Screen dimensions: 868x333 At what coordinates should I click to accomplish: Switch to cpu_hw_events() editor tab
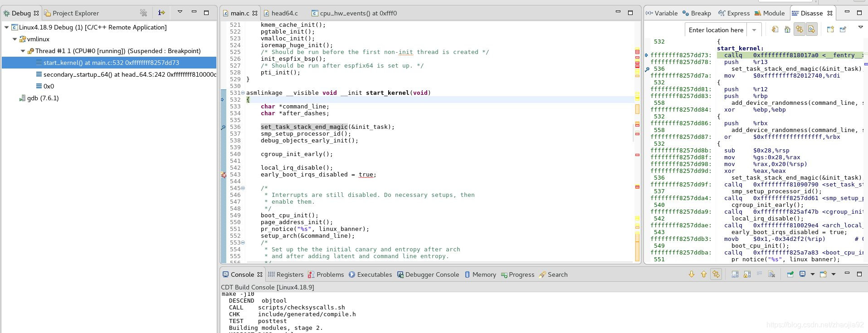point(354,13)
